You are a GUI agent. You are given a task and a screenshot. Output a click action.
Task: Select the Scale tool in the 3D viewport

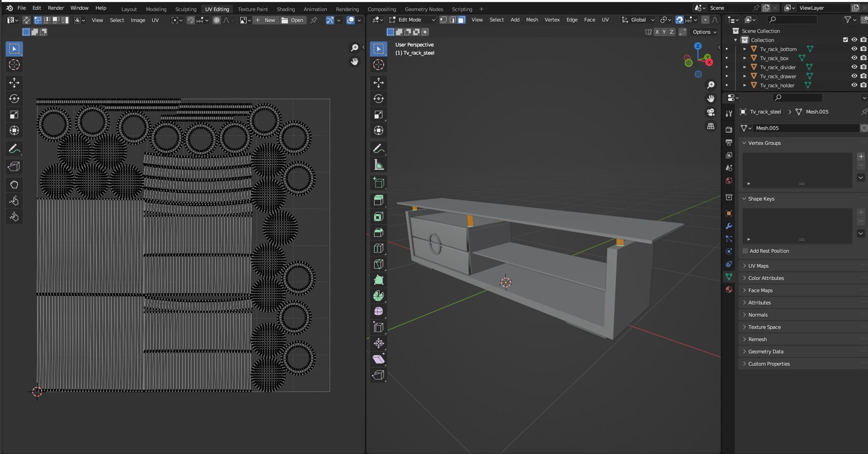coord(378,115)
